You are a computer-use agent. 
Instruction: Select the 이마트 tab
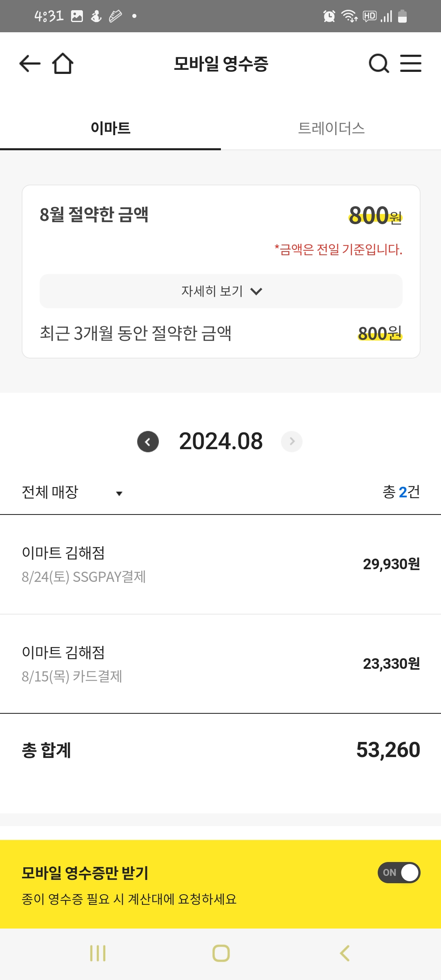click(x=110, y=128)
